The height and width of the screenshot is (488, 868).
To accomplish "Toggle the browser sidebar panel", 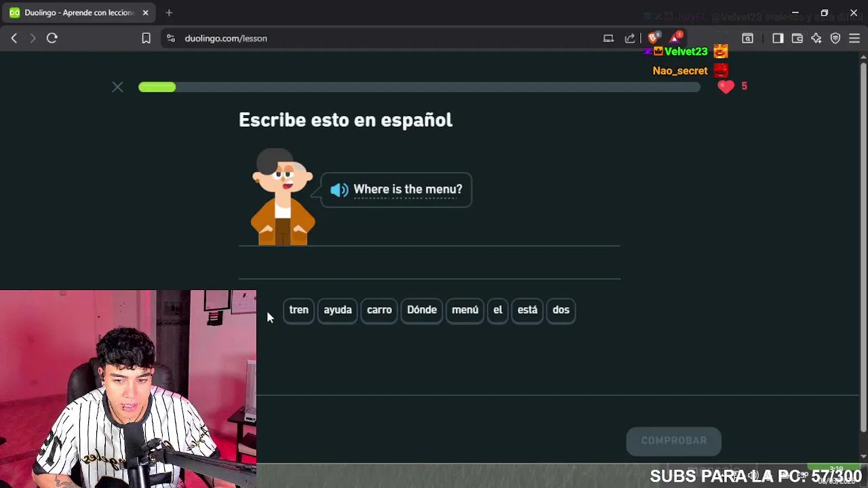I will click(778, 39).
